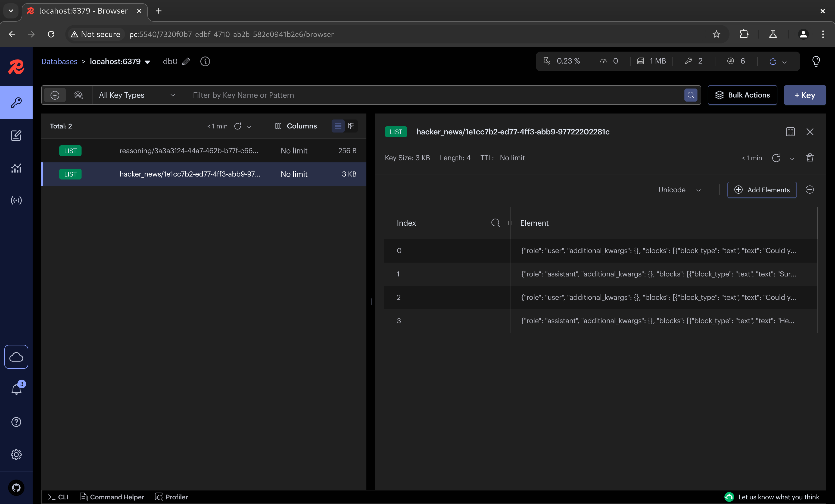Open the settings gear icon in sidebar
Viewport: 835px width, 504px height.
pyautogui.click(x=16, y=455)
